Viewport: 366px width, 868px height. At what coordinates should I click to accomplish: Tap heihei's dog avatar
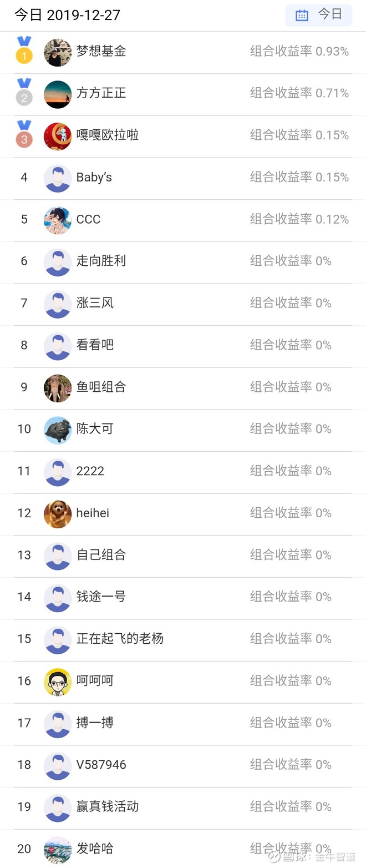(x=58, y=514)
